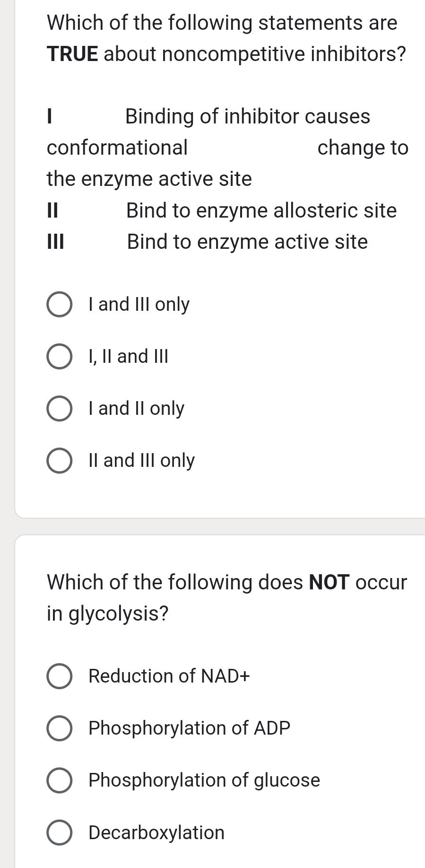This screenshot has width=425, height=868.
Task: Select the "I and II only" answer option
Action: (59, 409)
